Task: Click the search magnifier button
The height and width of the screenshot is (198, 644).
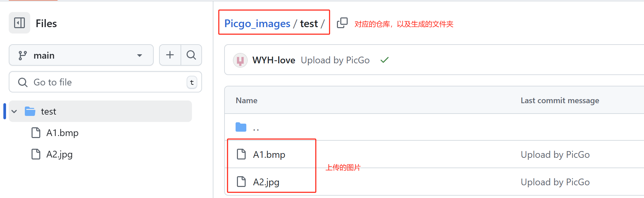Action: pyautogui.click(x=191, y=55)
